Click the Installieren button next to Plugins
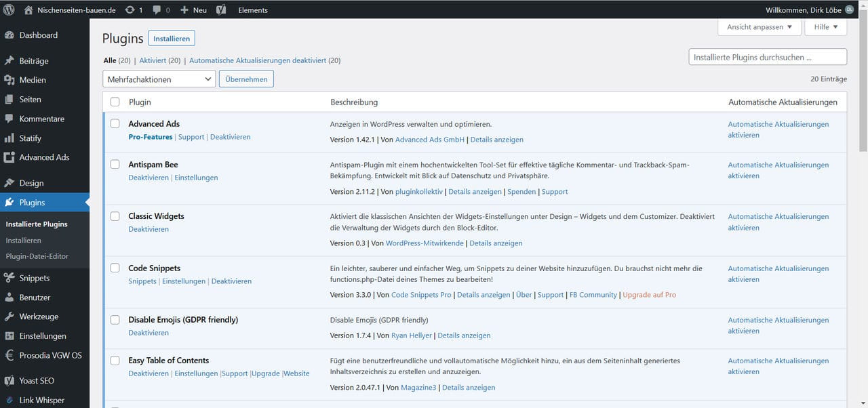 pyautogui.click(x=172, y=39)
